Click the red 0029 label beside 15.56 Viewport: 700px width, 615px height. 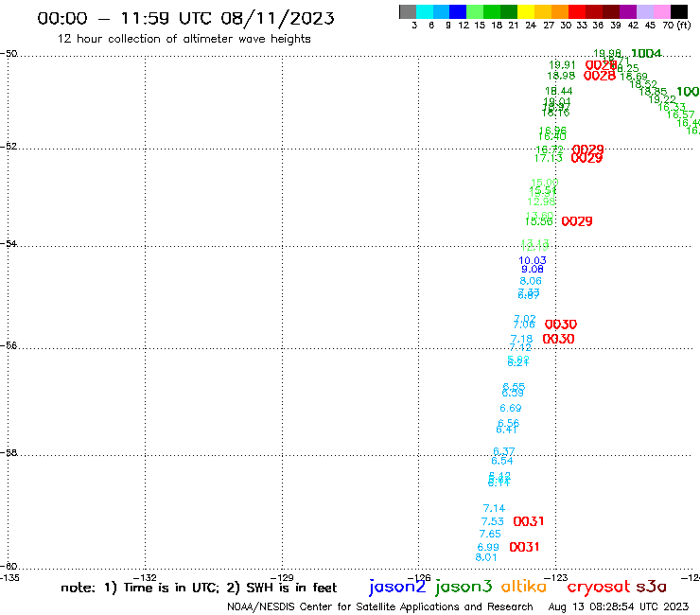(577, 221)
